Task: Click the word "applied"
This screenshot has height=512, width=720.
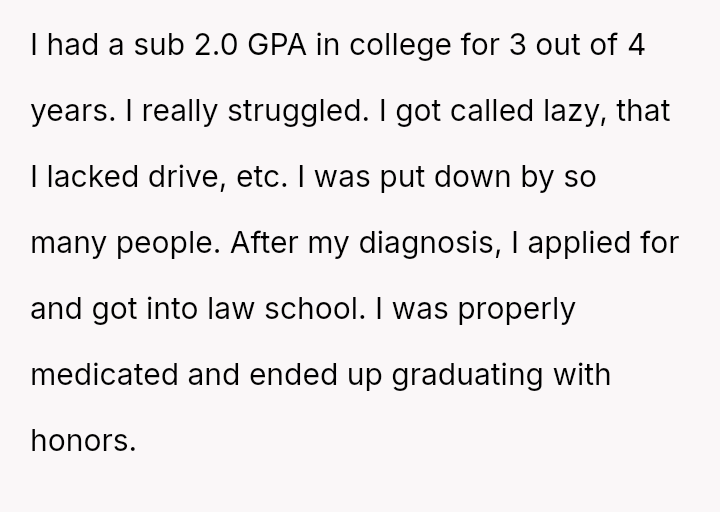Action: pyautogui.click(x=573, y=241)
